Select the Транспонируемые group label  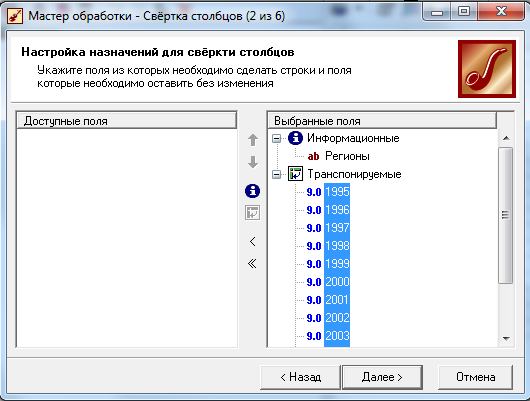click(354, 174)
